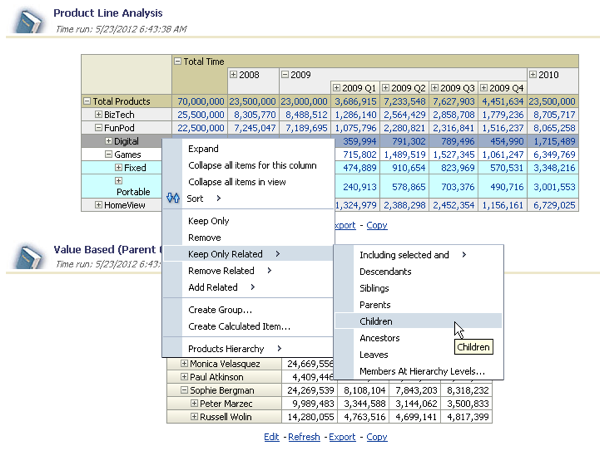Click BizTech total value 25,500,000
The height and width of the screenshot is (451, 600).
click(x=201, y=114)
